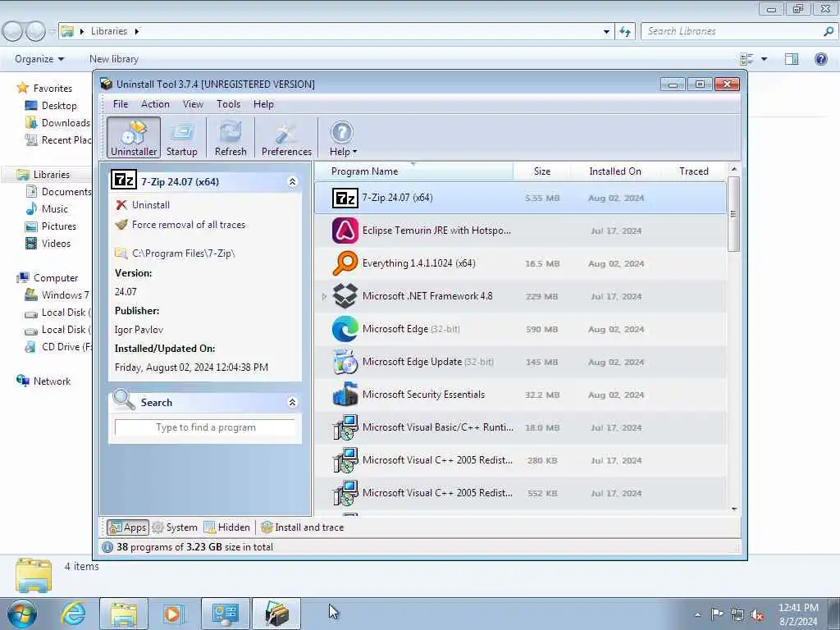840x630 pixels.
Task: Show hidden tray icons arrow
Action: tap(697, 614)
